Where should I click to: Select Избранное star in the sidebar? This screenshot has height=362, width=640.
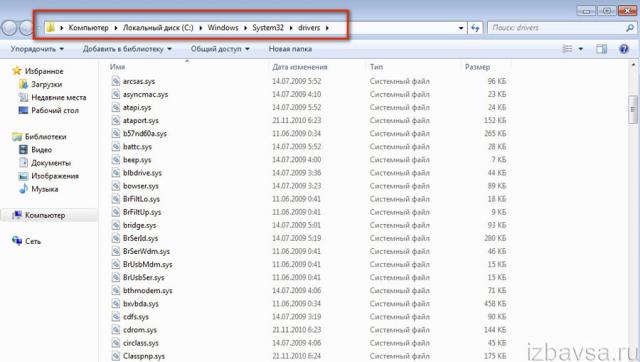point(17,71)
